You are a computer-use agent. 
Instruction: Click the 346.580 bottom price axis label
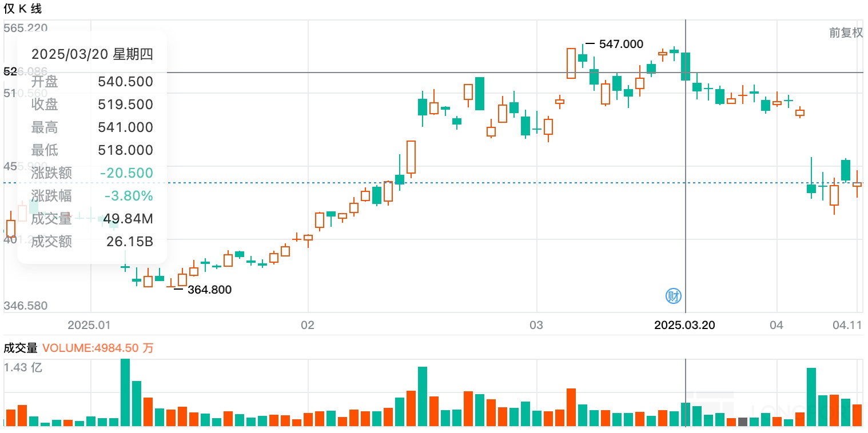(x=26, y=306)
